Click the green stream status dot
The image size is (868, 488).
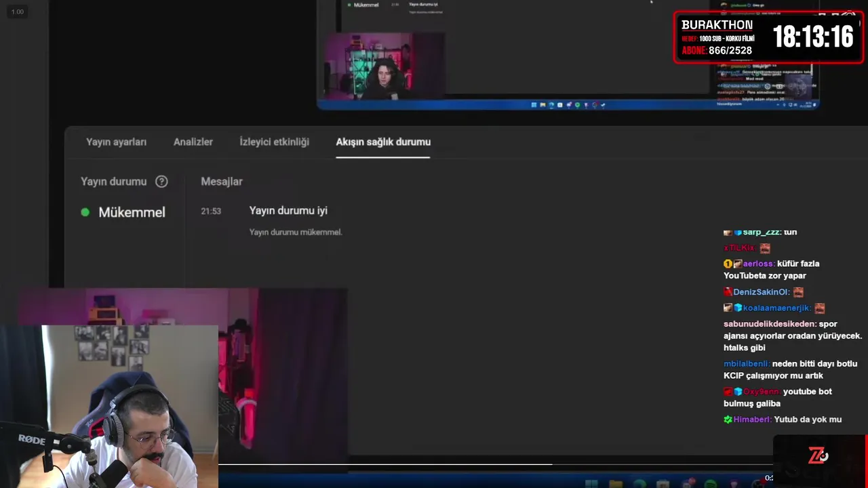(85, 212)
